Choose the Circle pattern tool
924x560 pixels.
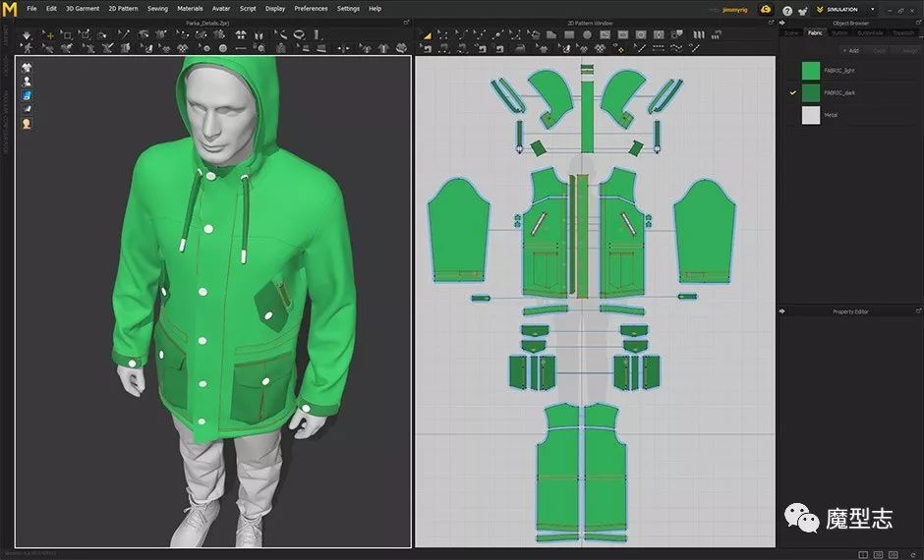(587, 35)
